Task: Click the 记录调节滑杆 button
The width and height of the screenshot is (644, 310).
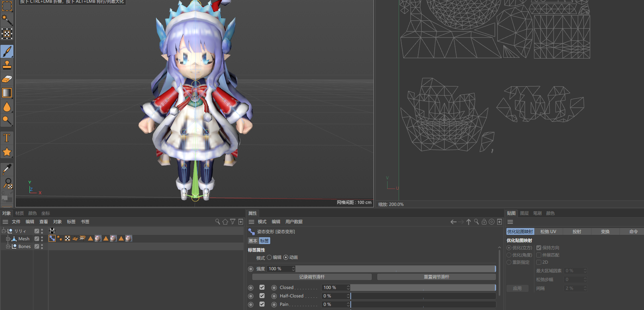Action: (312, 277)
